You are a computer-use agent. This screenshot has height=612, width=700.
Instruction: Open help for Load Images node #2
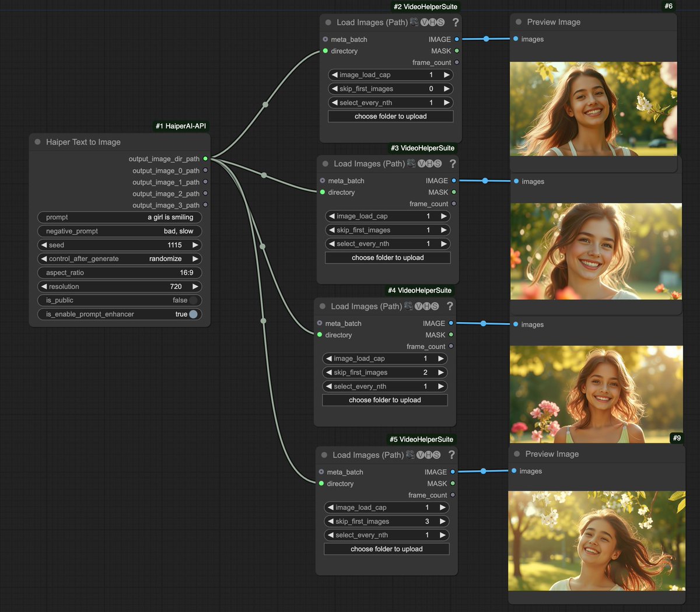pos(456,22)
